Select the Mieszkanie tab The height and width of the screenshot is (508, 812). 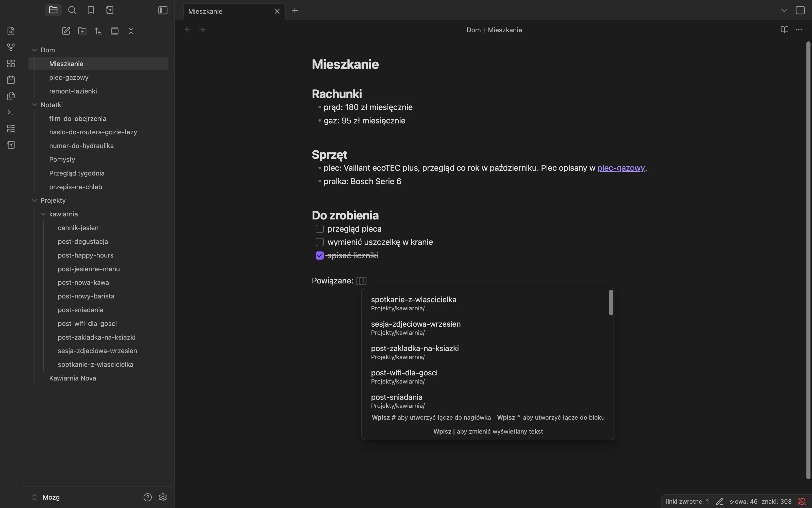tap(234, 11)
